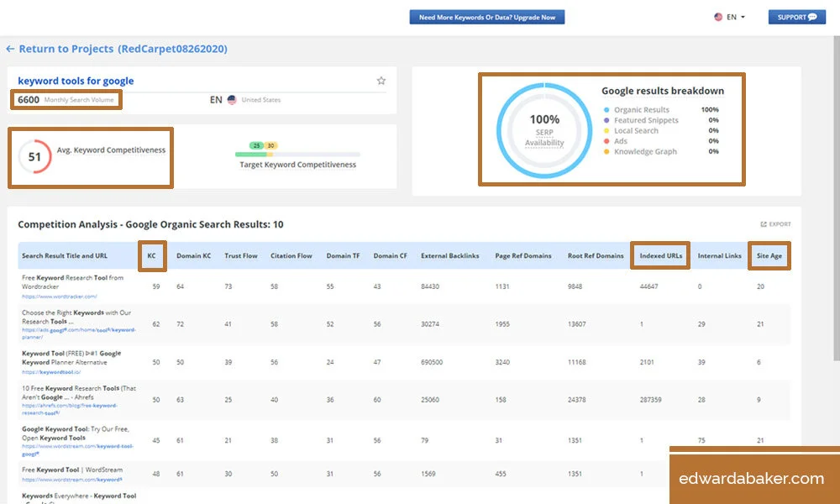Sort by Page Ref Domains column
840x504 pixels.
pyautogui.click(x=522, y=255)
